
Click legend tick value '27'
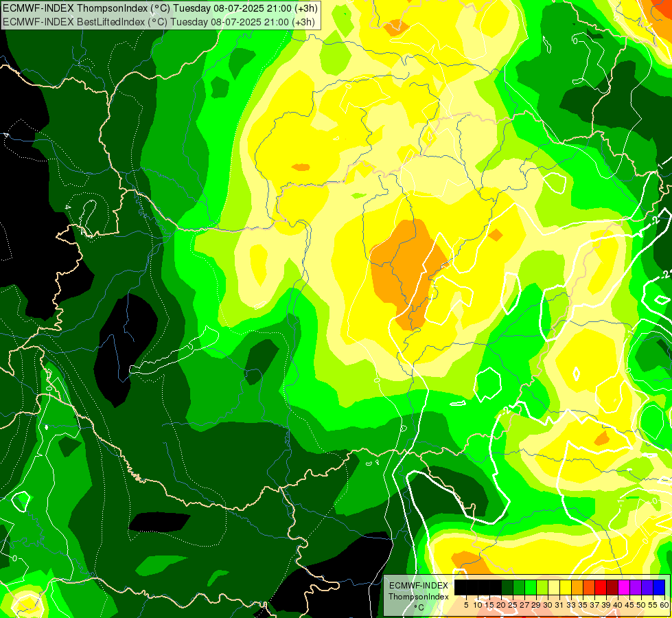(524, 605)
